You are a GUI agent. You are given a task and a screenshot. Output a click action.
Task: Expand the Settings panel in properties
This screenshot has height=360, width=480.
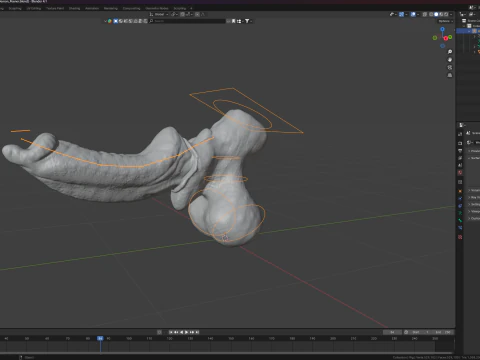point(474,204)
